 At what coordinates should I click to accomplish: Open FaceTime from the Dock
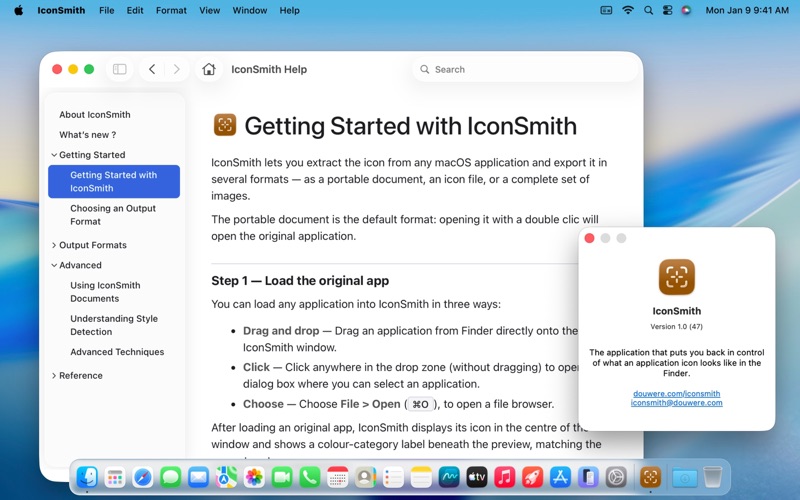coord(282,478)
